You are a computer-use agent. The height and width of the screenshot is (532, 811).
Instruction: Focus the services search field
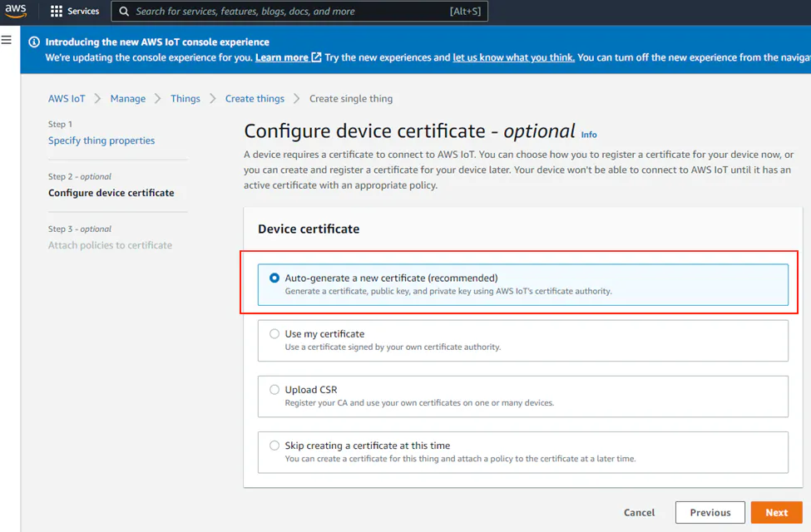point(299,12)
